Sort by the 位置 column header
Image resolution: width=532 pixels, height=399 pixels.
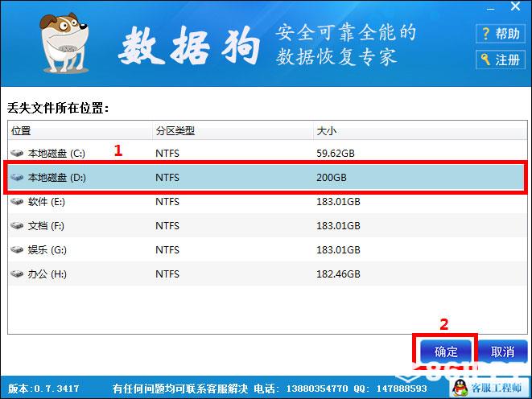pos(80,130)
